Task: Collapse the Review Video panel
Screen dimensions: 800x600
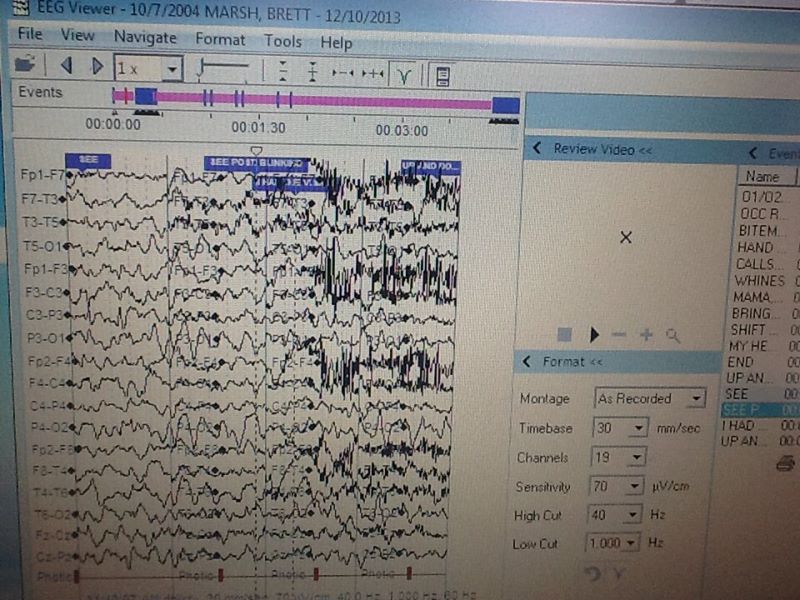Action: 535,149
